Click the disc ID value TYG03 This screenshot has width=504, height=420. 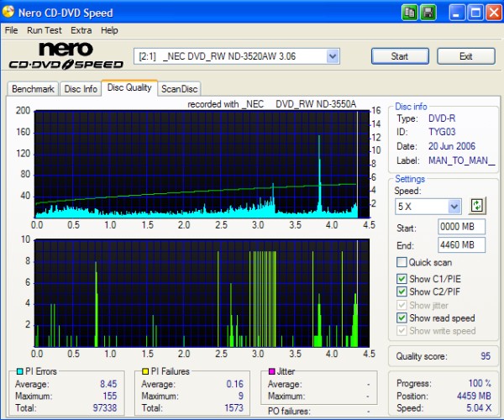(x=442, y=132)
